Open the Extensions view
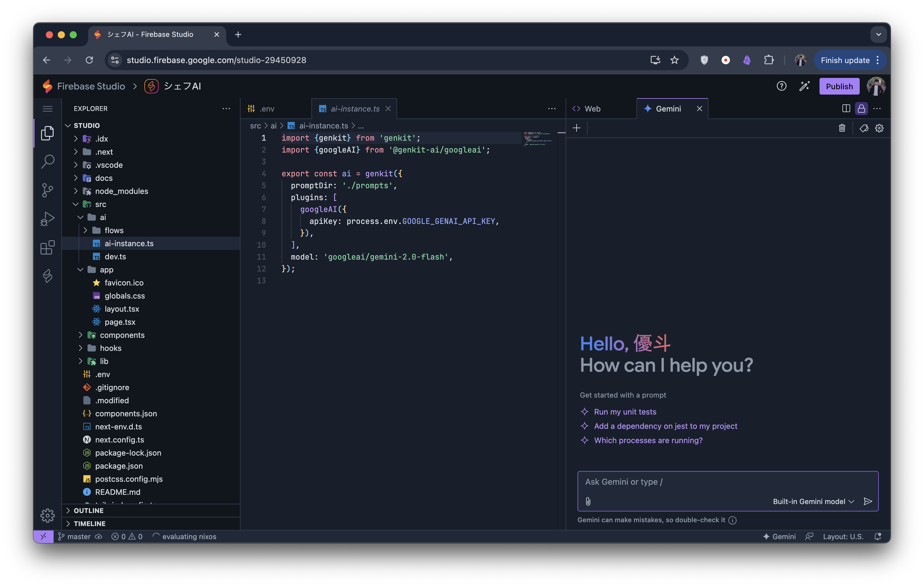The image size is (924, 587). pos(48,247)
